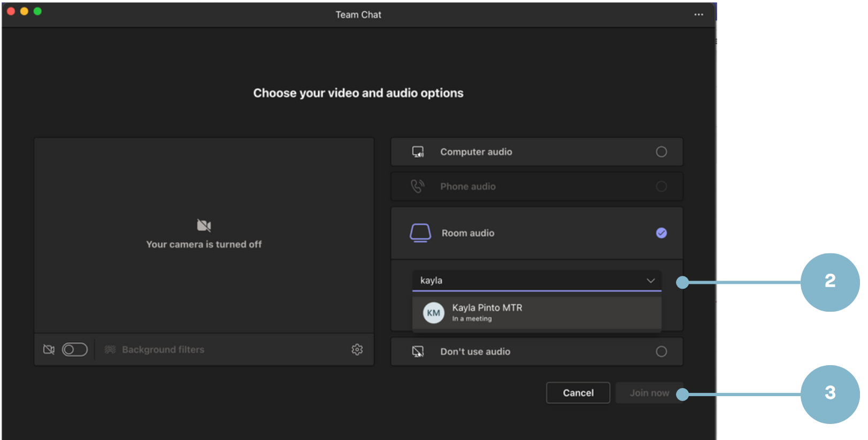Image resolution: width=868 pixels, height=440 pixels.
Task: Click the Computer audio monitor icon
Action: [418, 152]
